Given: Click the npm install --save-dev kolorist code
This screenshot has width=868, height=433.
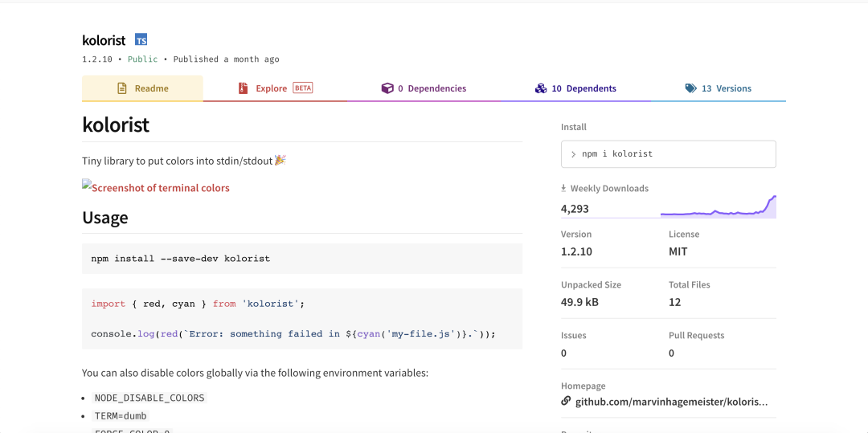Looking at the screenshot, I should pyautogui.click(x=181, y=258).
